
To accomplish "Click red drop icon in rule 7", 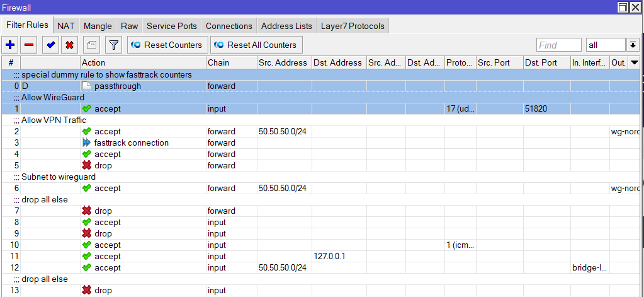I will pyautogui.click(x=86, y=211).
